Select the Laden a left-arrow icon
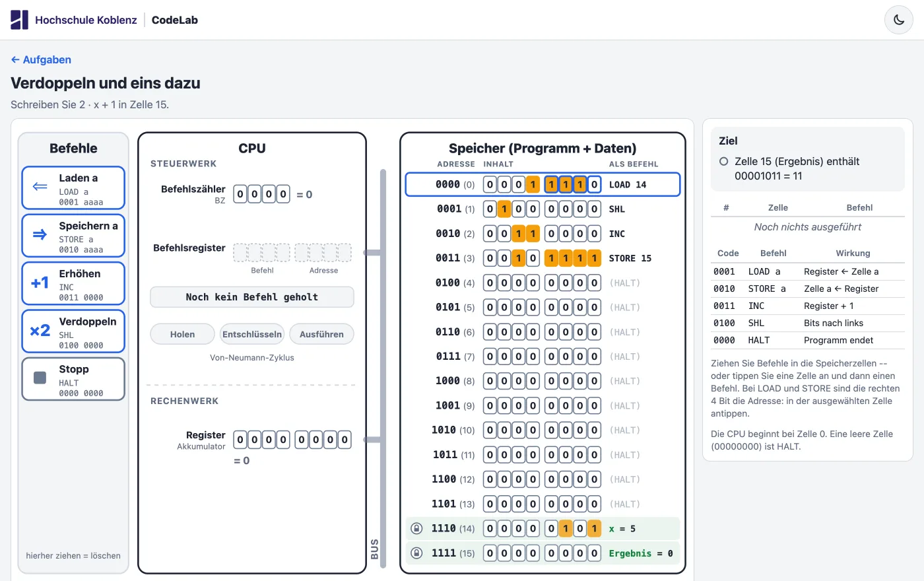The width and height of the screenshot is (924, 581). click(40, 187)
